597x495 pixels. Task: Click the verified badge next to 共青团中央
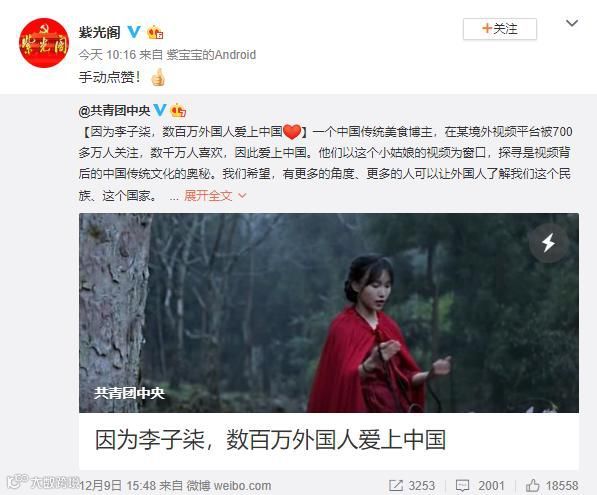click(160, 110)
